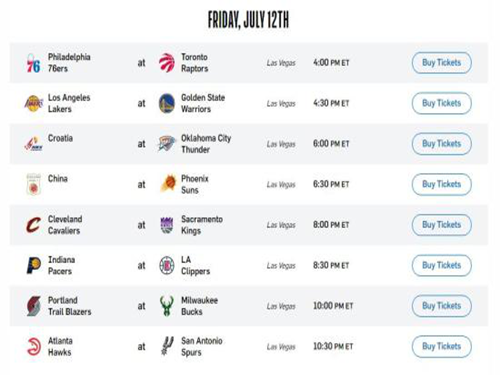Click the Toronto Raptors logo
Image resolution: width=500 pixels, height=375 pixels.
[167, 63]
